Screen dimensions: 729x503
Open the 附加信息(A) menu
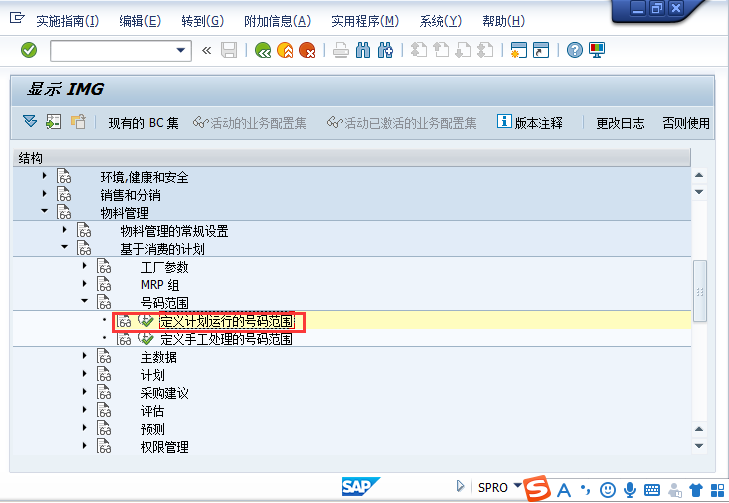[278, 21]
